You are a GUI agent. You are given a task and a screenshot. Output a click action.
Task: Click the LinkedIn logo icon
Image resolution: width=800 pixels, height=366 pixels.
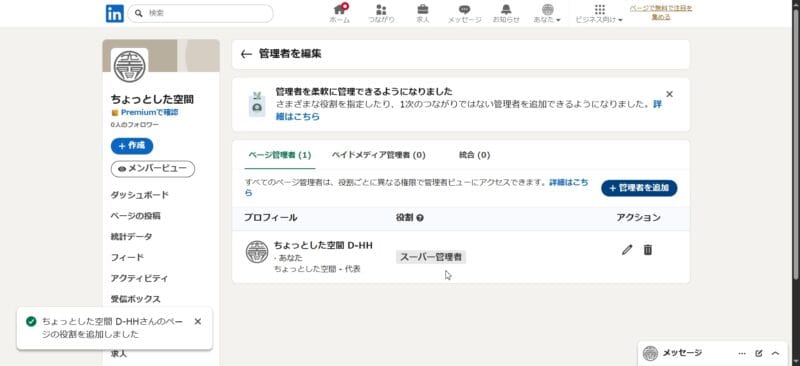click(115, 13)
